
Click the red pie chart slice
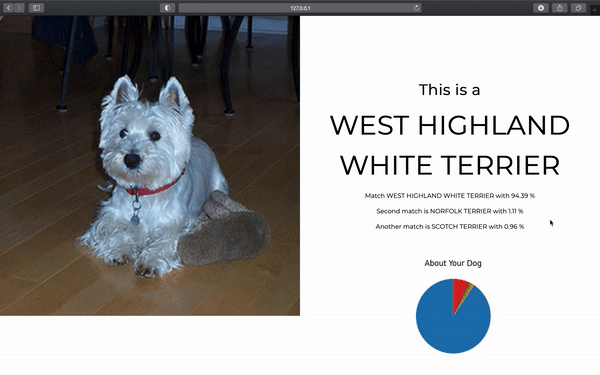click(460, 293)
